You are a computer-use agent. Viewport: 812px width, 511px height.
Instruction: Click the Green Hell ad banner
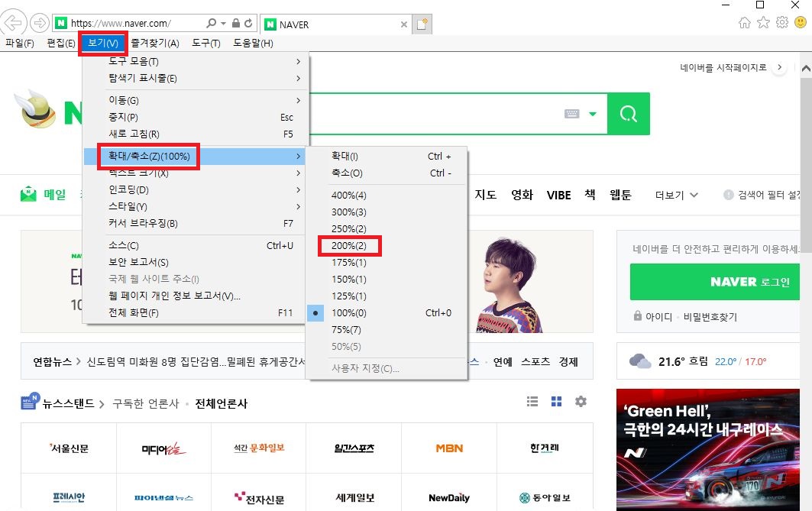(x=708, y=449)
